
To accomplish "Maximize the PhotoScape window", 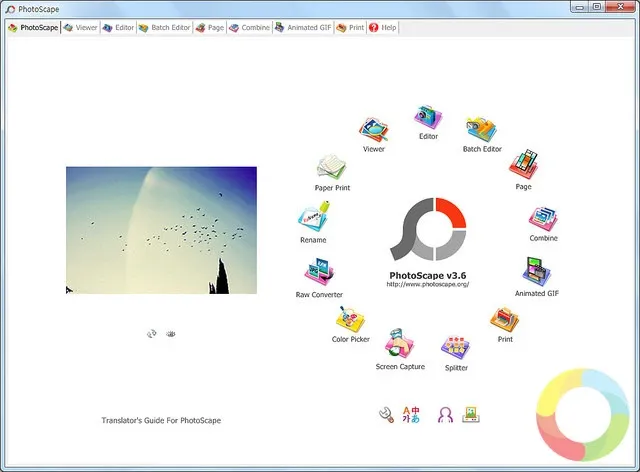I will (x=597, y=7).
